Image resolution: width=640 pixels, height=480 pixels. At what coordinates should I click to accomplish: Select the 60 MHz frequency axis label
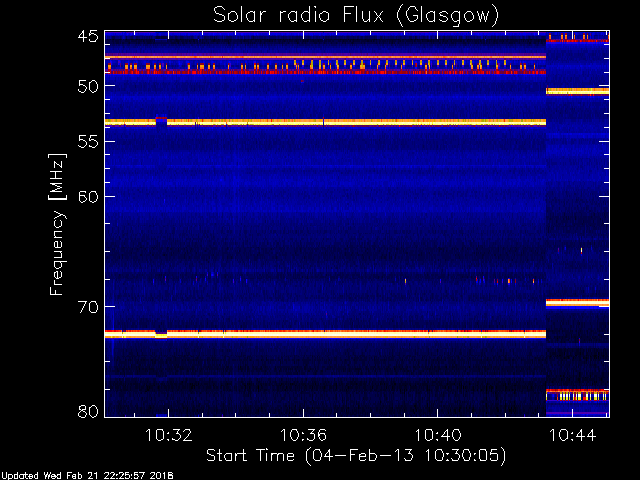pyautogui.click(x=88, y=197)
